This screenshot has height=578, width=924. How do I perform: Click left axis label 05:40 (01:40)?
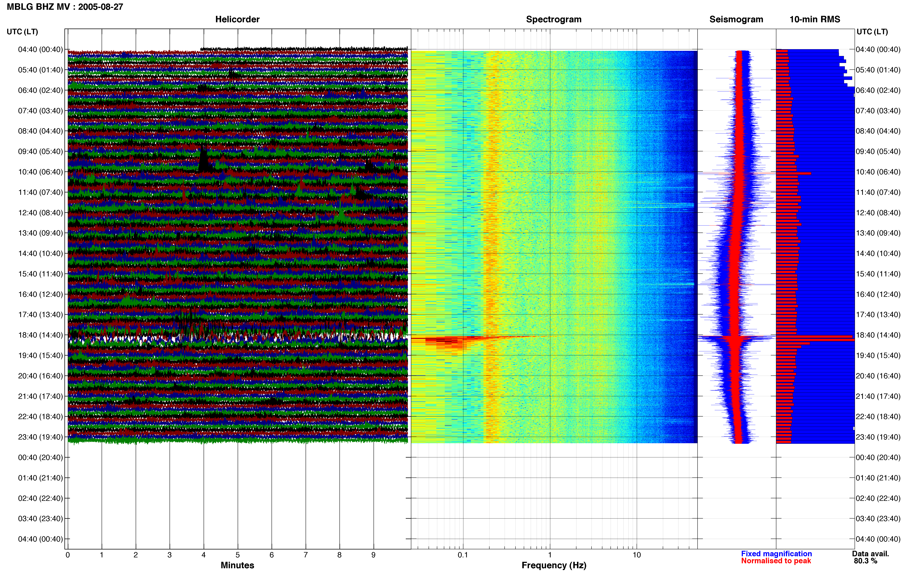(x=41, y=70)
